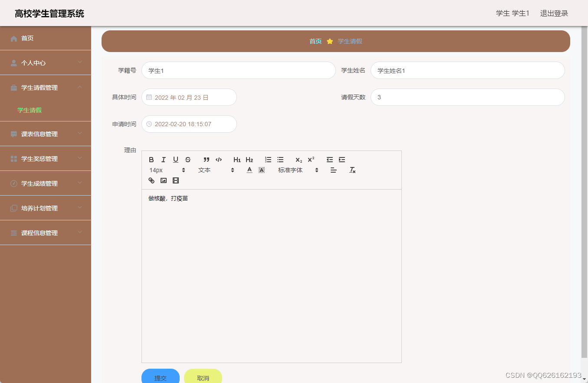Open the 标准字体 font family dropdown
The width and height of the screenshot is (588, 383).
click(298, 170)
